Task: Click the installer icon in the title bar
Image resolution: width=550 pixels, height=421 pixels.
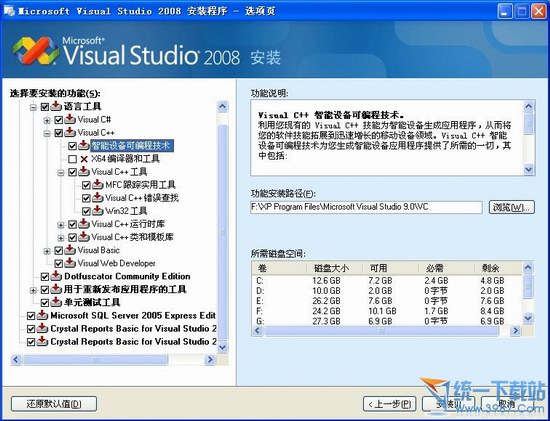Action: (9, 11)
